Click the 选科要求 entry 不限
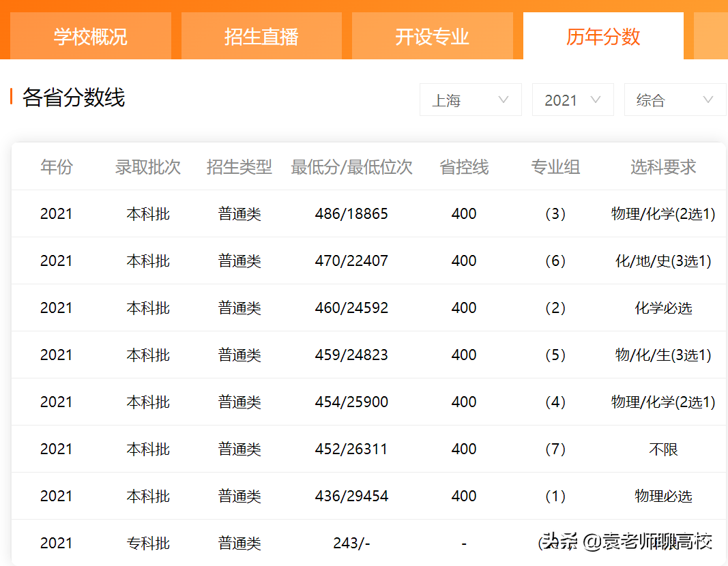Screen dimensions: 728x566 pyautogui.click(x=663, y=449)
